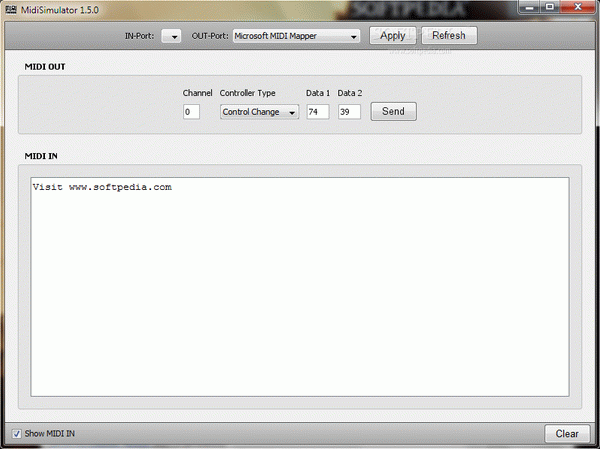Clear the MIDI IN log
The height and width of the screenshot is (449, 600).
coord(567,434)
